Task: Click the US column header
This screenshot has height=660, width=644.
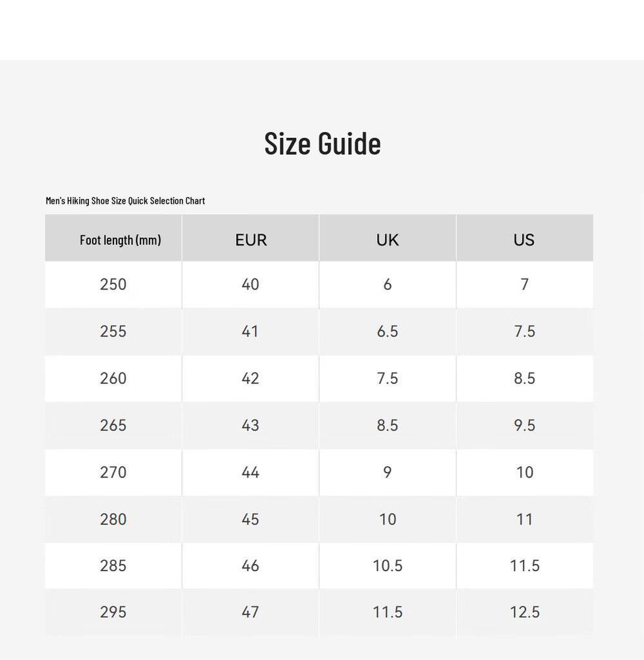Action: (525, 238)
